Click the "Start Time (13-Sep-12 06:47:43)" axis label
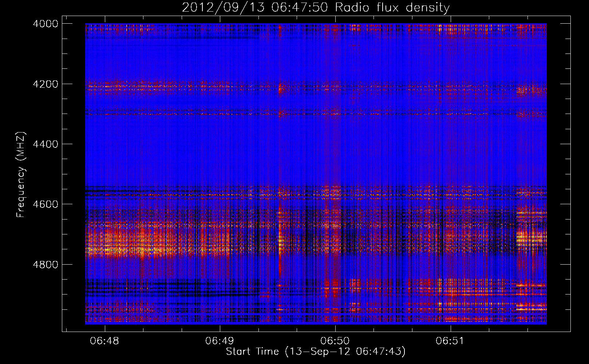 pos(316,352)
